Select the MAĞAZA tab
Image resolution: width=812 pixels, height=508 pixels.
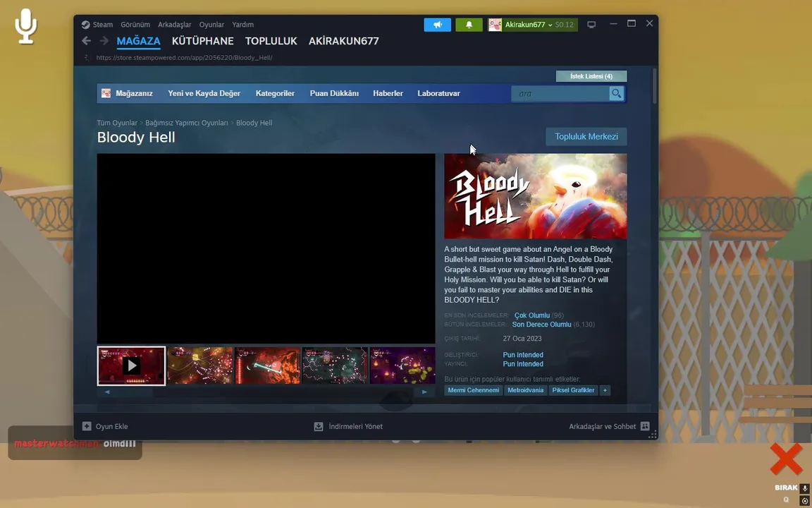[138, 41]
